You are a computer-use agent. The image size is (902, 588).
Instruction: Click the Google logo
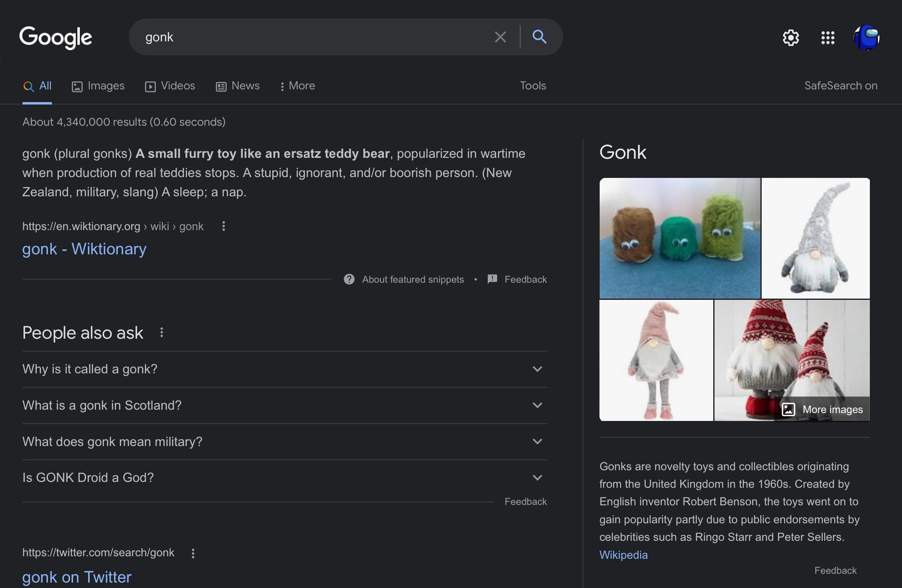click(x=55, y=38)
